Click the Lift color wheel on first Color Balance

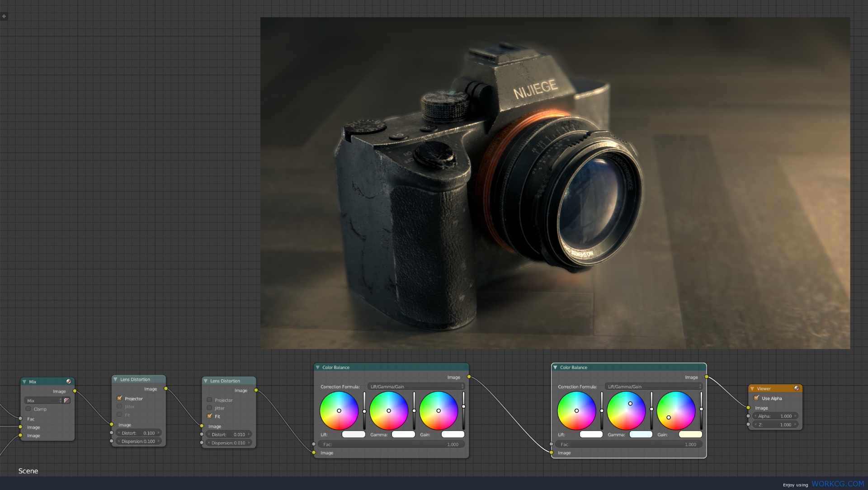[x=339, y=410]
